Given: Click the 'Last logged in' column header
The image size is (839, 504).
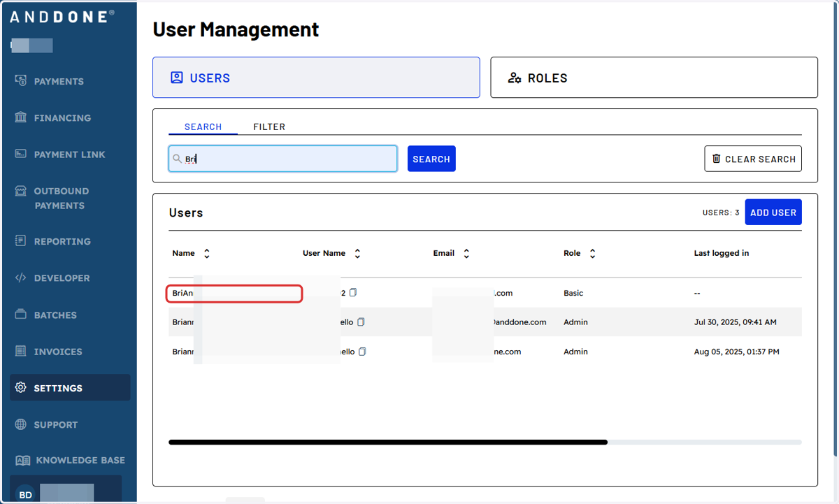Looking at the screenshot, I should point(721,253).
